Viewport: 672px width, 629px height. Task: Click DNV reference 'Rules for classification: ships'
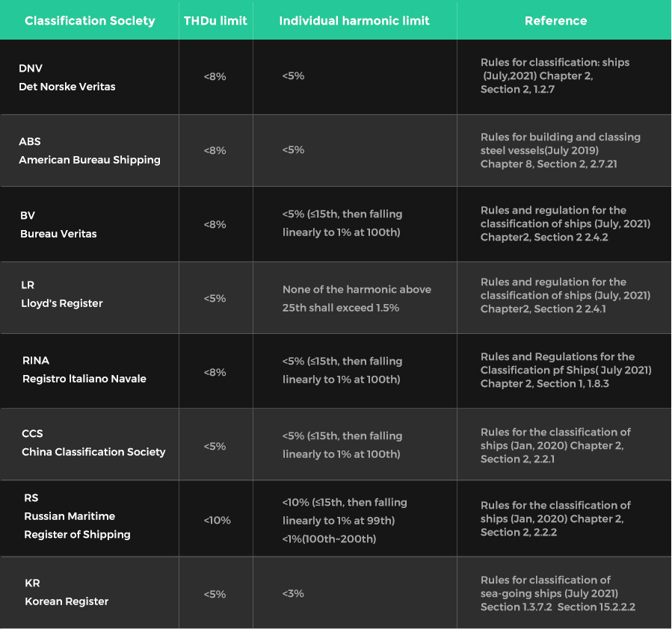(x=555, y=63)
